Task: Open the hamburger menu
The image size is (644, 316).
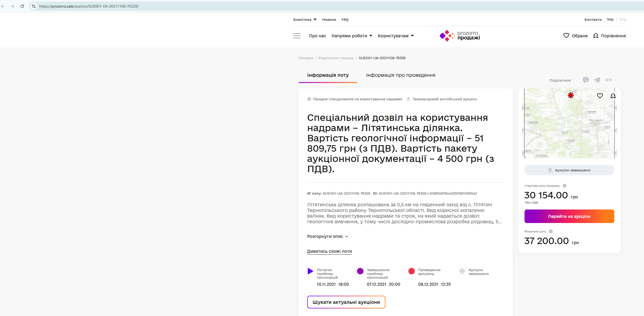Action: 297,36
